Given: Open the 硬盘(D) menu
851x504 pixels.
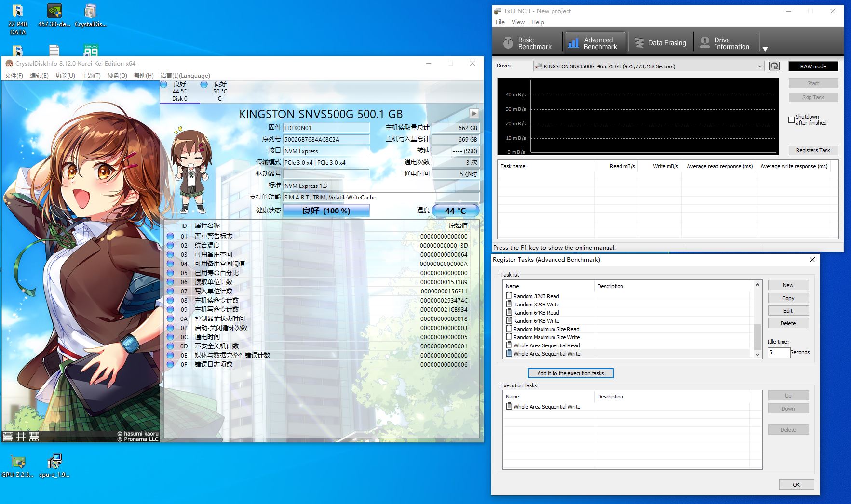Looking at the screenshot, I should [117, 75].
